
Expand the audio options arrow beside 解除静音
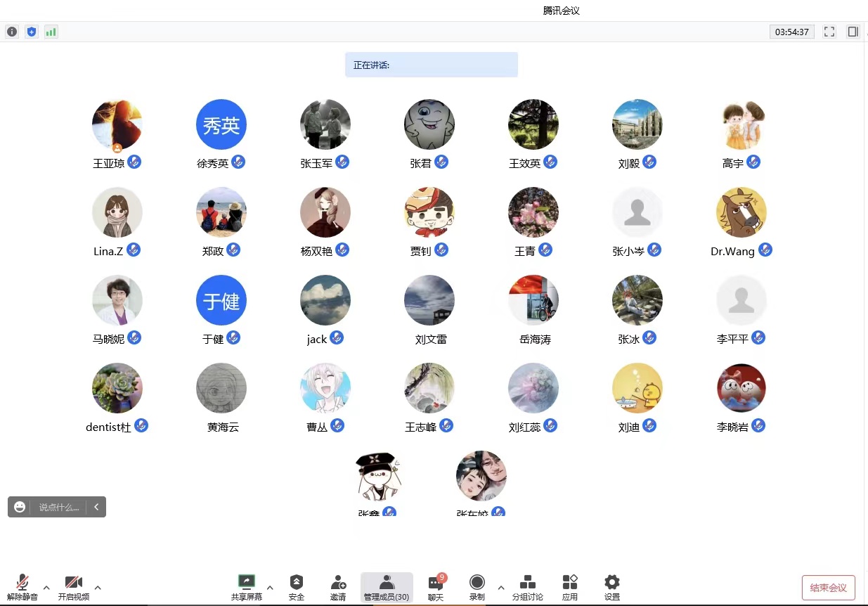(x=46, y=587)
